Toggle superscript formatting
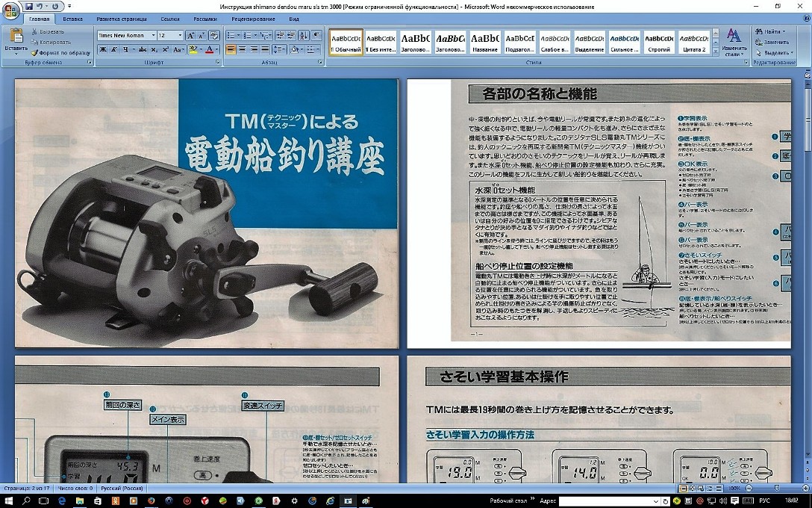 point(165,50)
